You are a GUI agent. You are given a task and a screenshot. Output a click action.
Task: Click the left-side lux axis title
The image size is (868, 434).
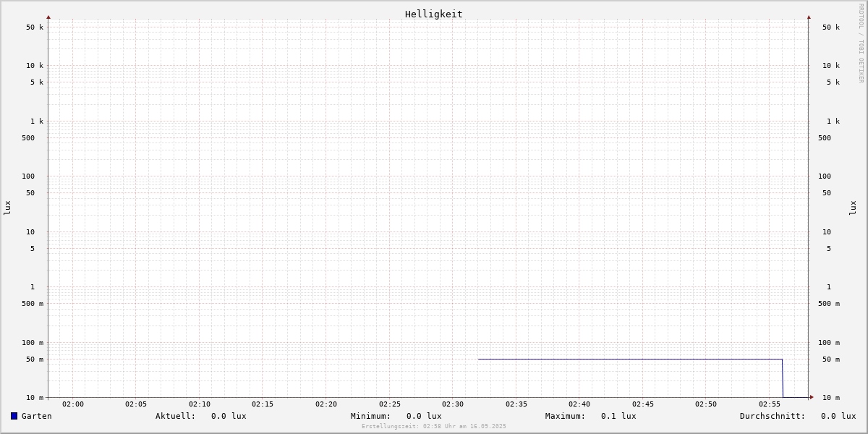[x=7, y=208]
